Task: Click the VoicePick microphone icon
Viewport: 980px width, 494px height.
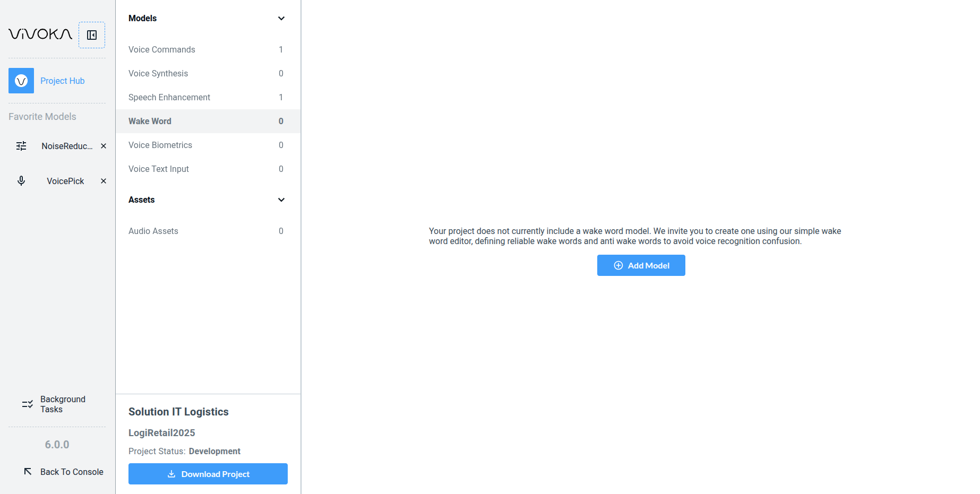Action: click(21, 181)
